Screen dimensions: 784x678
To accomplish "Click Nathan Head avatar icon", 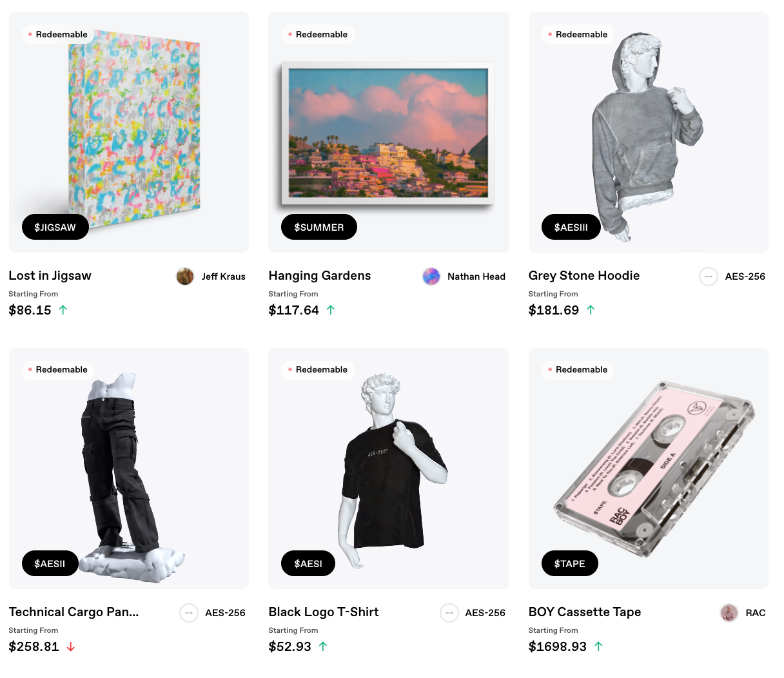I will tap(431, 276).
